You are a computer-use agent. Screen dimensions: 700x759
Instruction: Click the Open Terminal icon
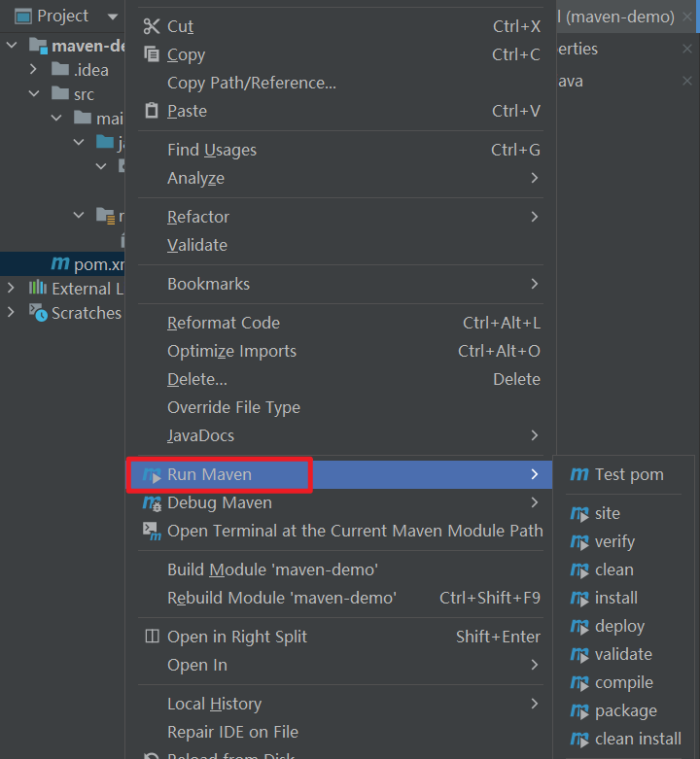(x=152, y=531)
